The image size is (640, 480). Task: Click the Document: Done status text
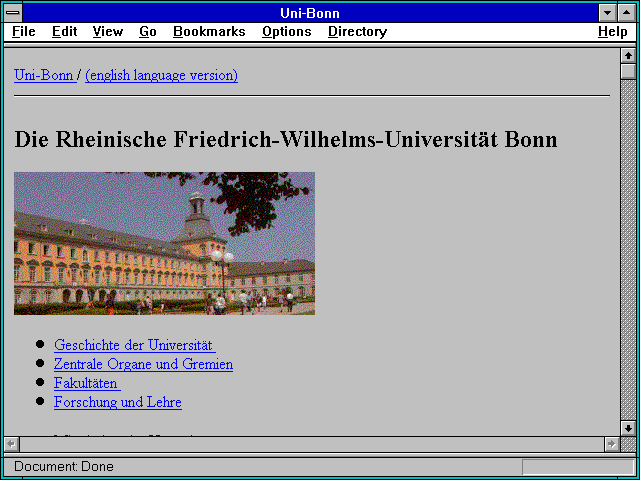(64, 467)
